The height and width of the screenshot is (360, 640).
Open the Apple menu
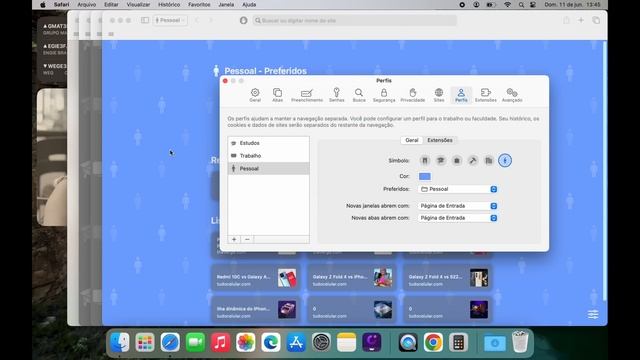[x=43, y=4]
